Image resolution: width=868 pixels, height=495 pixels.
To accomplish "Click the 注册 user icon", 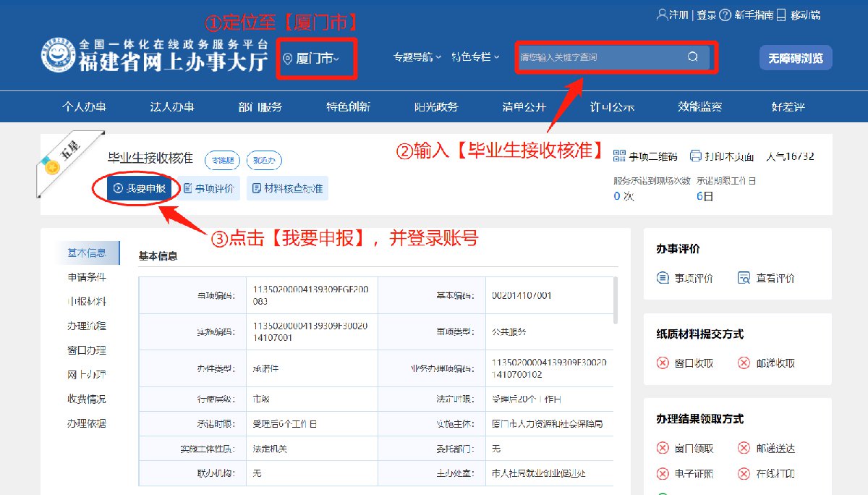I will coord(661,15).
